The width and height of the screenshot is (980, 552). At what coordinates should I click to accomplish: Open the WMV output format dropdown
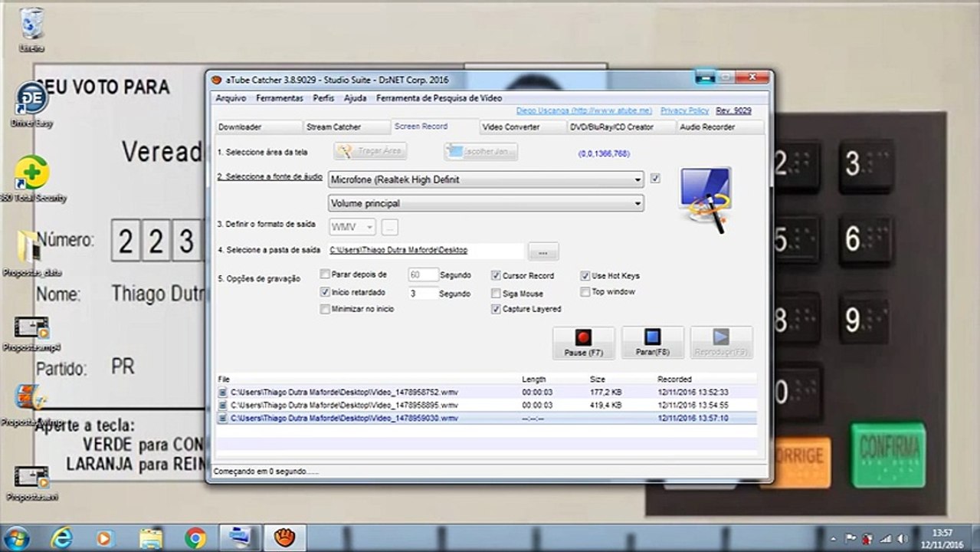[352, 226]
